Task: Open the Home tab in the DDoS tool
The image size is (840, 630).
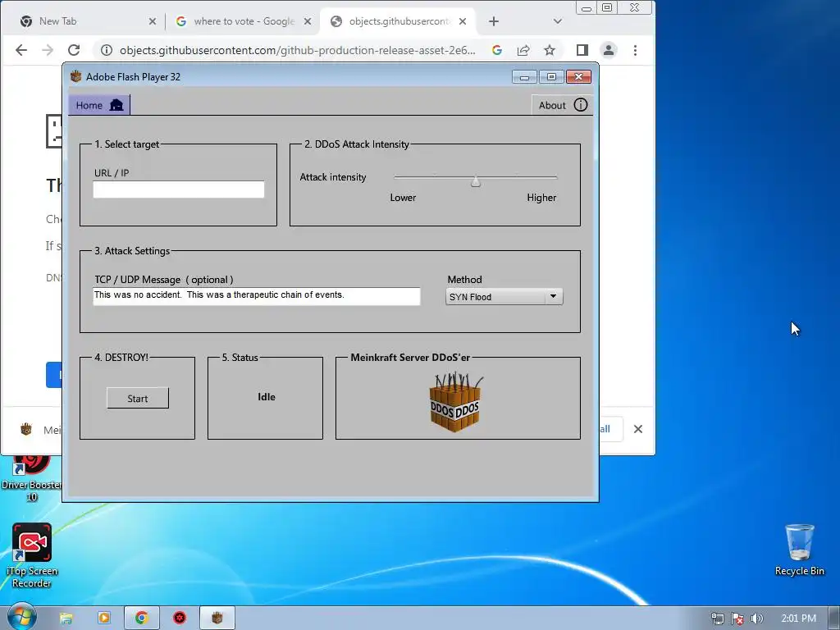Action: (x=99, y=105)
